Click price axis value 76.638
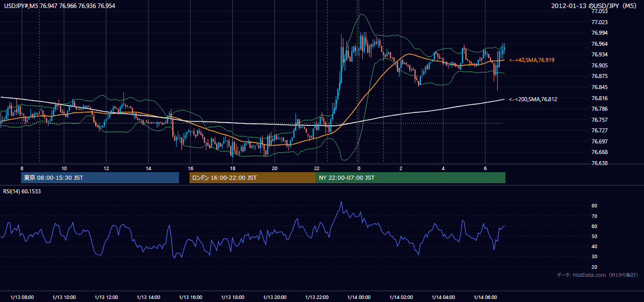Screen dimensions: 644x302 (x=599, y=163)
